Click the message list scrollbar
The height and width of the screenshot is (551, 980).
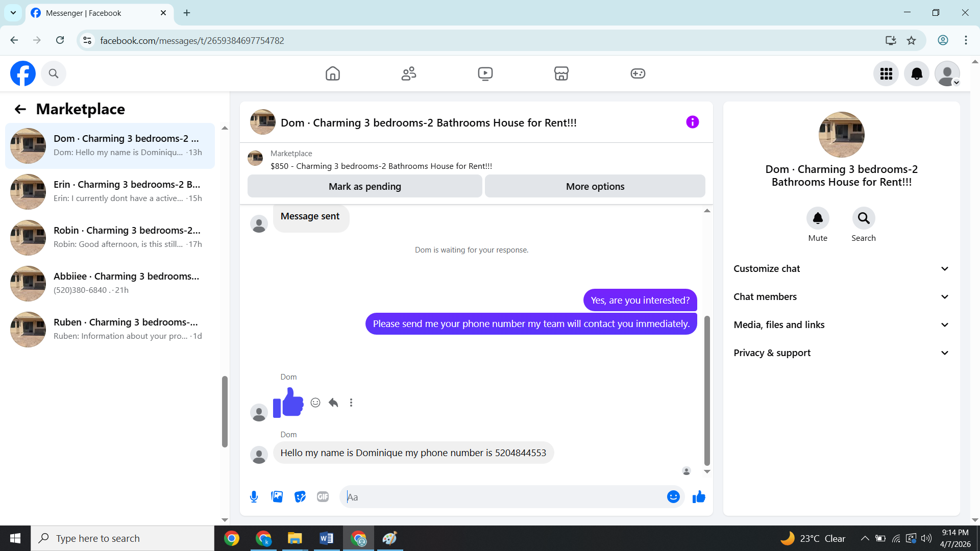pos(707,390)
